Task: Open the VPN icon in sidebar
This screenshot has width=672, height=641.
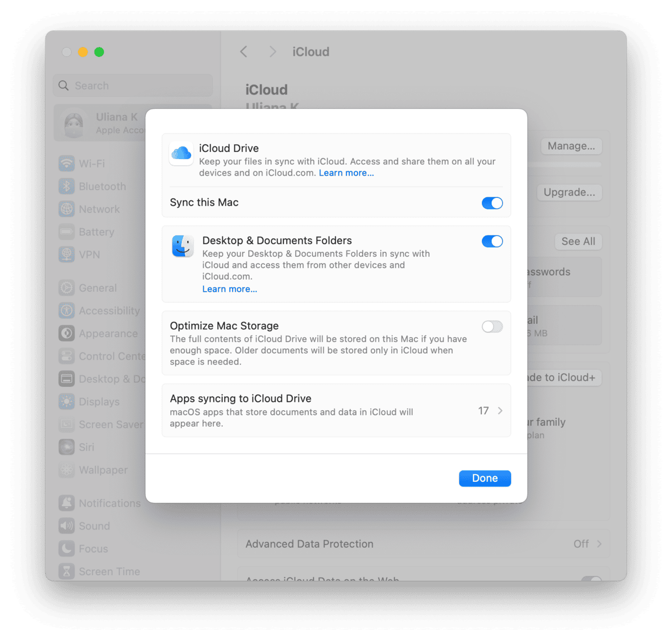Action: click(67, 254)
